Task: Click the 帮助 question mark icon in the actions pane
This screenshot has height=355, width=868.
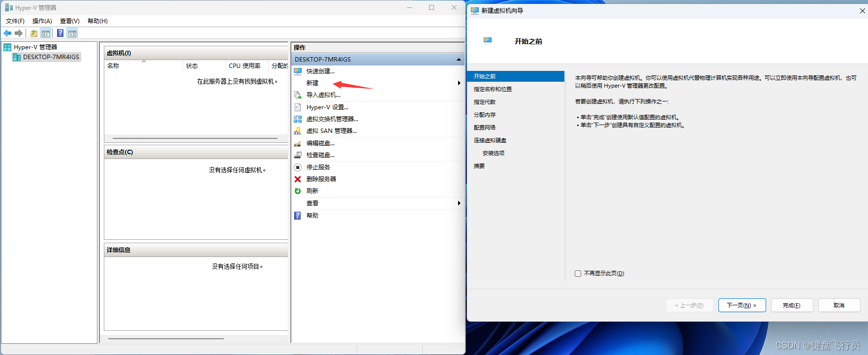Action: (x=298, y=216)
